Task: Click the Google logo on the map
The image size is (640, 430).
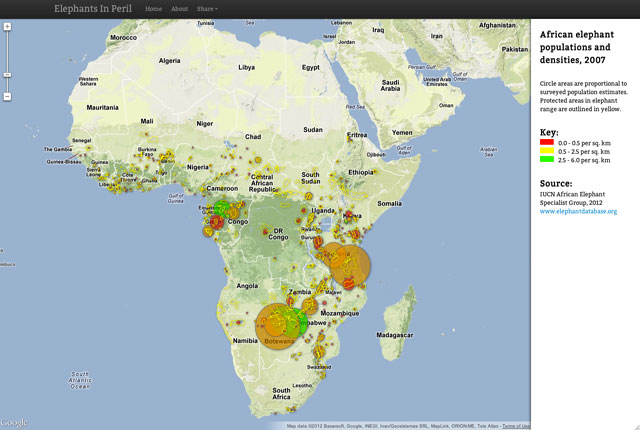Action: coord(14,422)
